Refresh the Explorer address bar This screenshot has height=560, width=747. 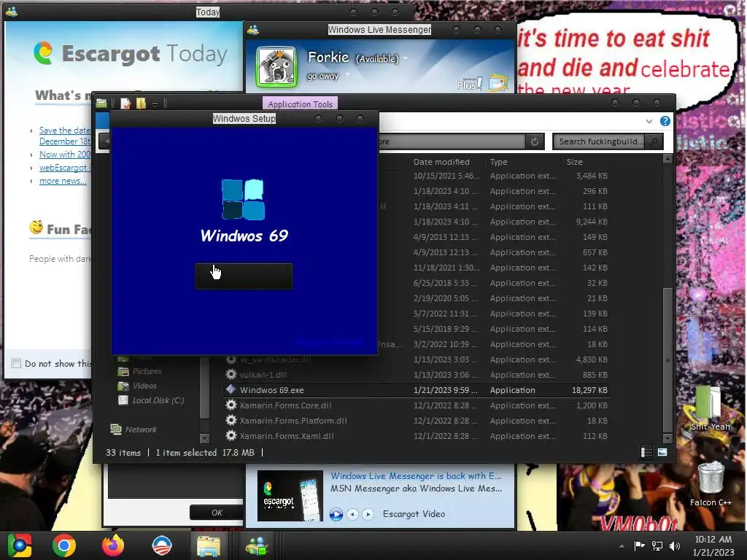pyautogui.click(x=535, y=141)
